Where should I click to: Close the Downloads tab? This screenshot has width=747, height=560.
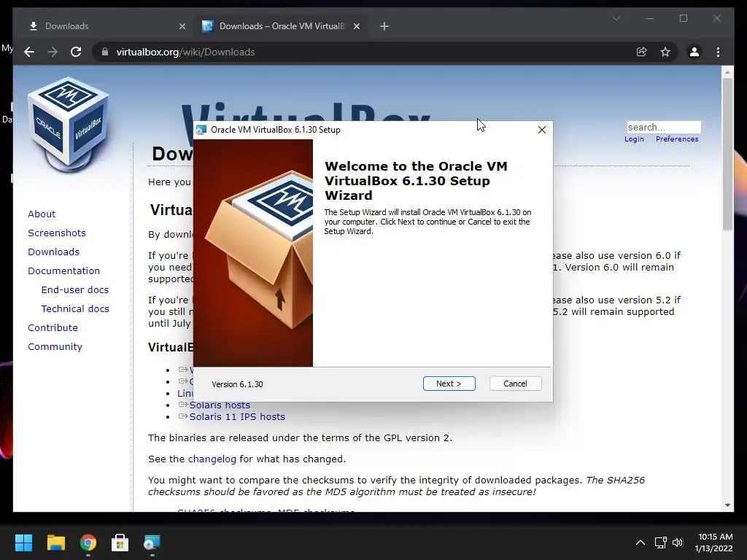point(182,26)
